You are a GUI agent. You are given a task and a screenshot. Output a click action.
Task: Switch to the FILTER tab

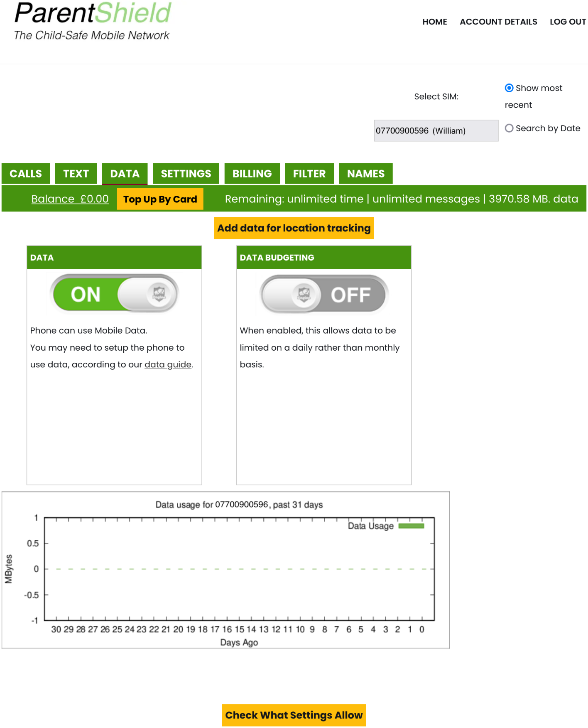pyautogui.click(x=309, y=174)
